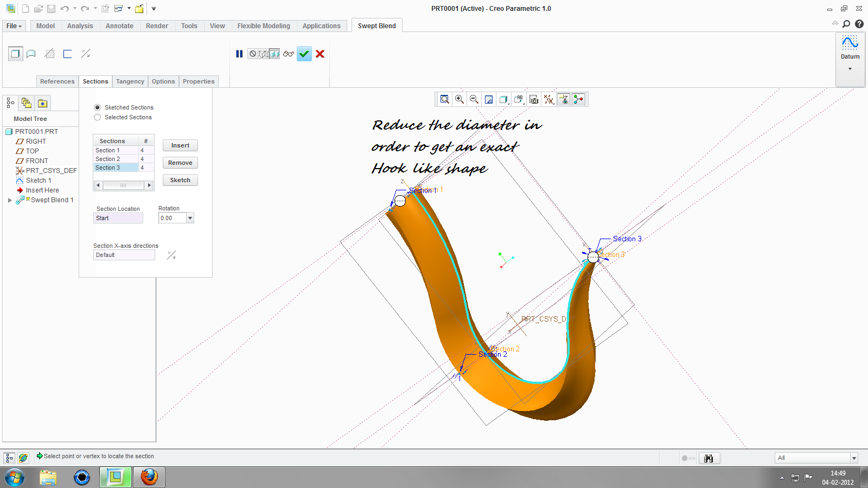Image resolution: width=868 pixels, height=488 pixels.
Task: Accept the feature with the green check
Action: point(304,54)
